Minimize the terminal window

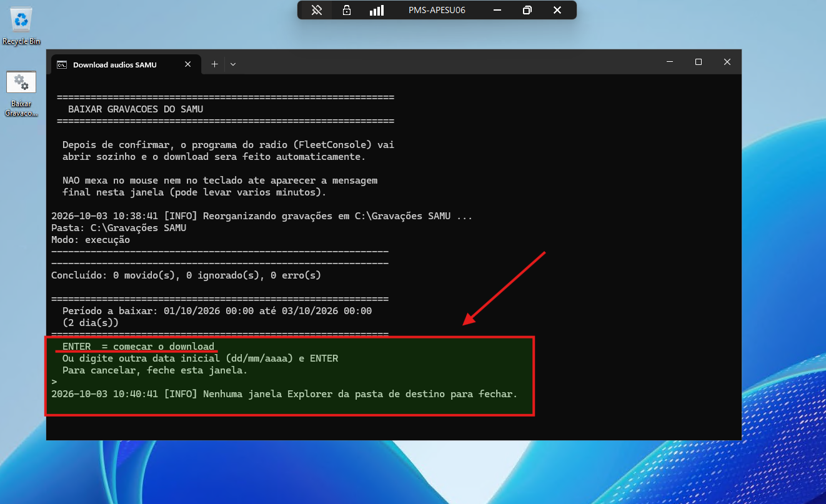[670, 62]
